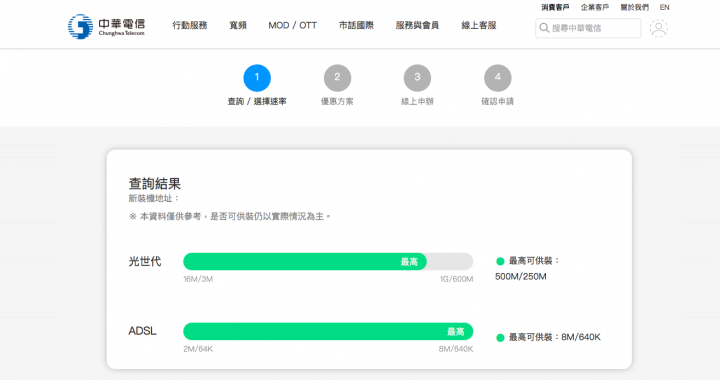This screenshot has height=380, width=720.
Task: Click step 1 blue circle
Action: [x=257, y=78]
